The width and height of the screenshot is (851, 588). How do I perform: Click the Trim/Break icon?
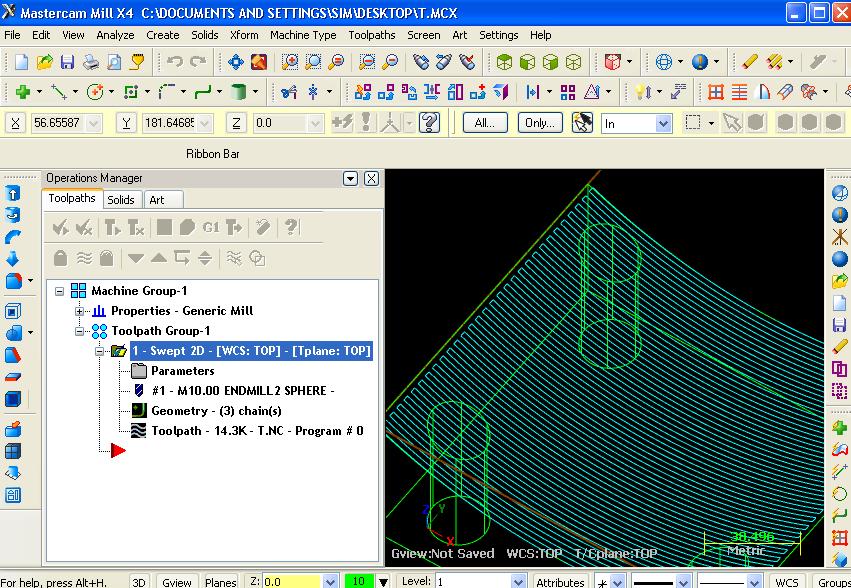point(289,92)
